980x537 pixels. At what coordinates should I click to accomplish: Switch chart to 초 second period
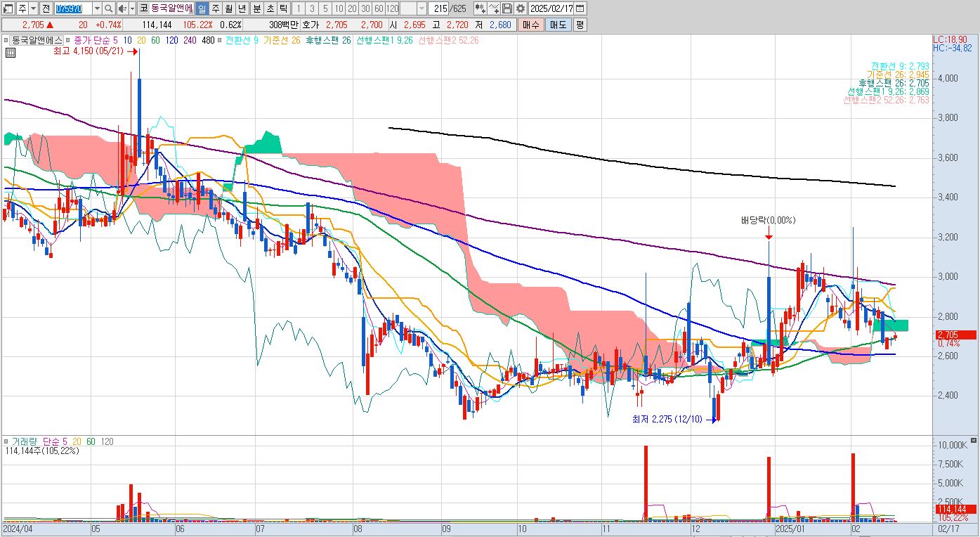tap(269, 8)
